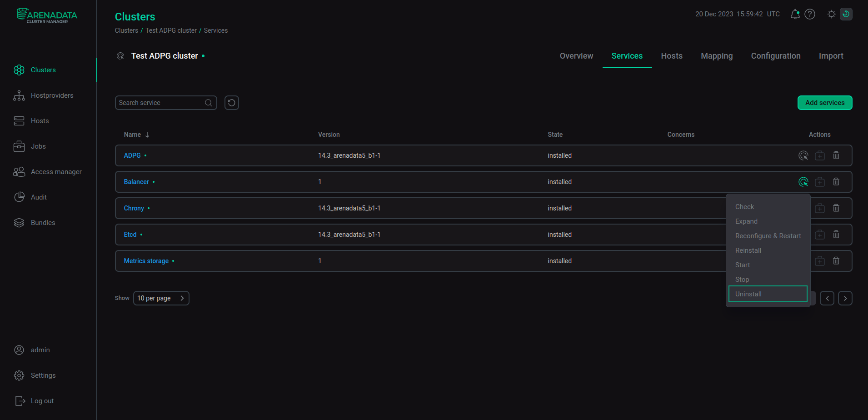The image size is (868, 420).
Task: Click Clusters in the breadcrumb
Action: pos(126,30)
